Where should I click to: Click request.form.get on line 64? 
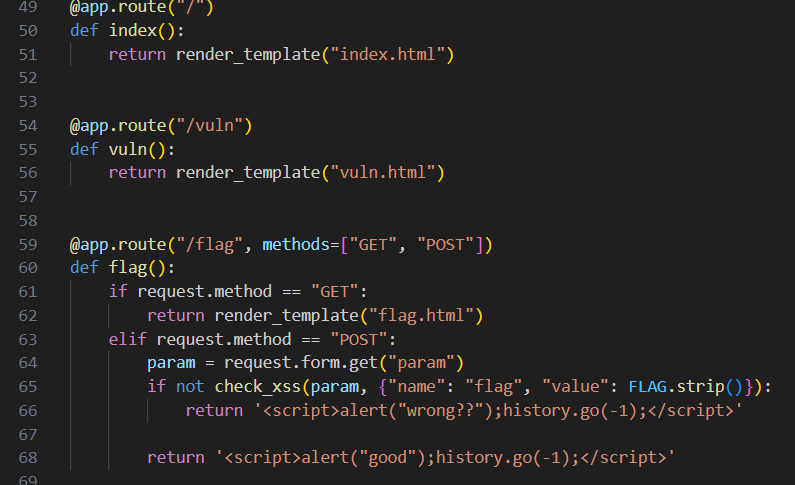(x=301, y=363)
